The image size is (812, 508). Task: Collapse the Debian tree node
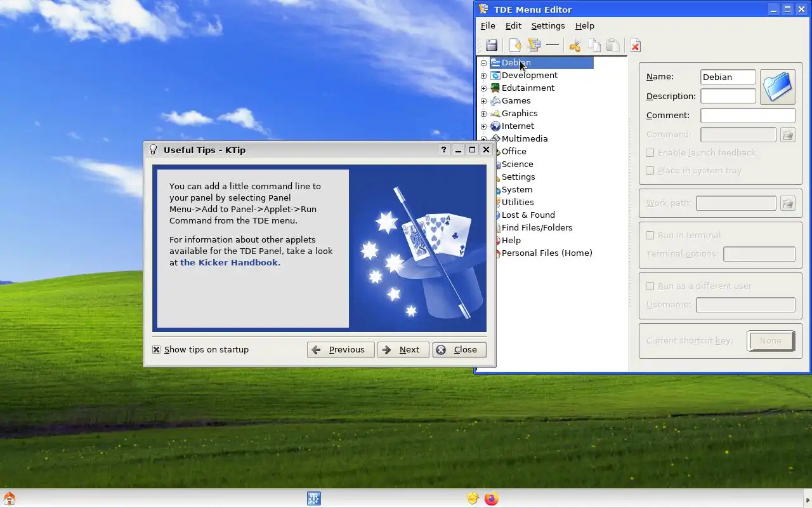pos(483,63)
